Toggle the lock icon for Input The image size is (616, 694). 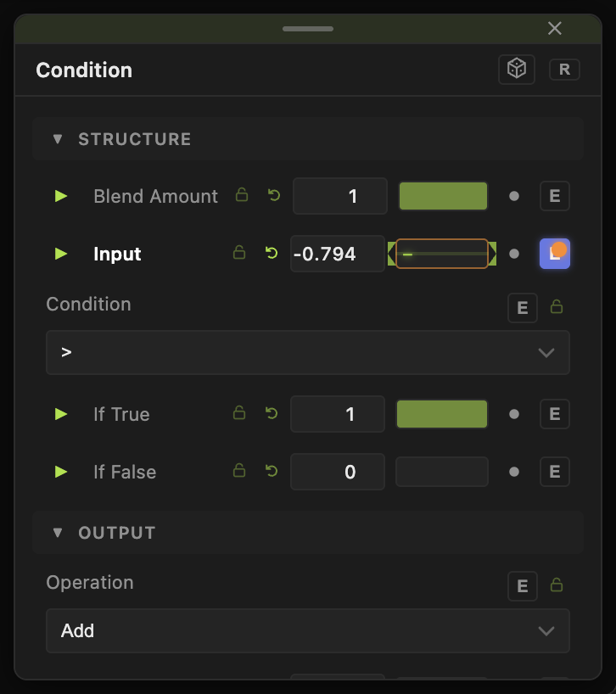(239, 253)
